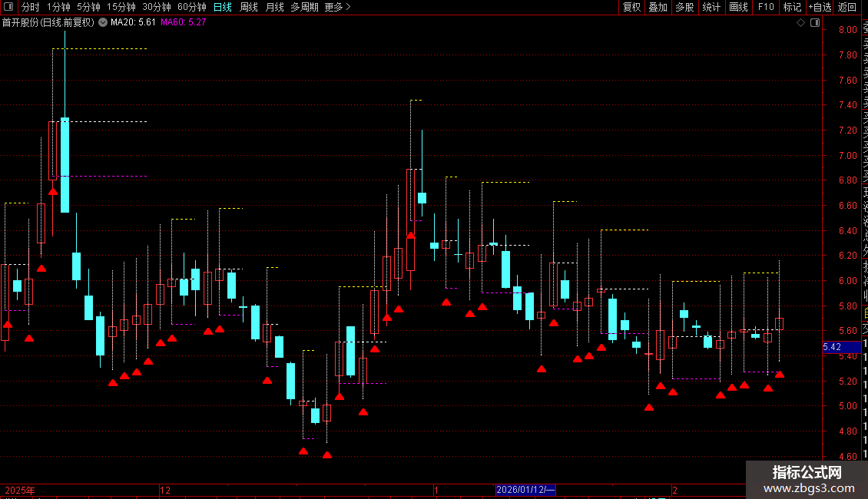Select the 5分钟 period
This screenshot has height=499, width=868.
pos(88,7)
